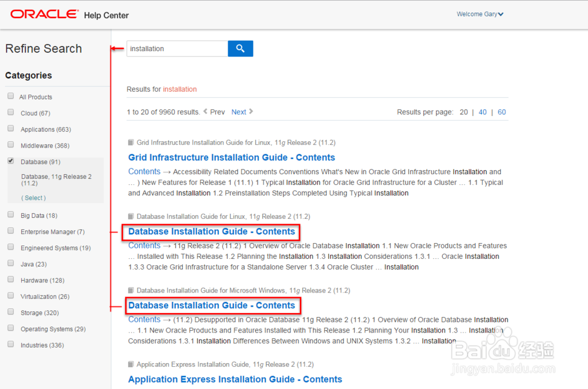The width and height of the screenshot is (588, 389).
Task: Check the Engineered Systems (19) checkbox
Action: [x=11, y=247]
